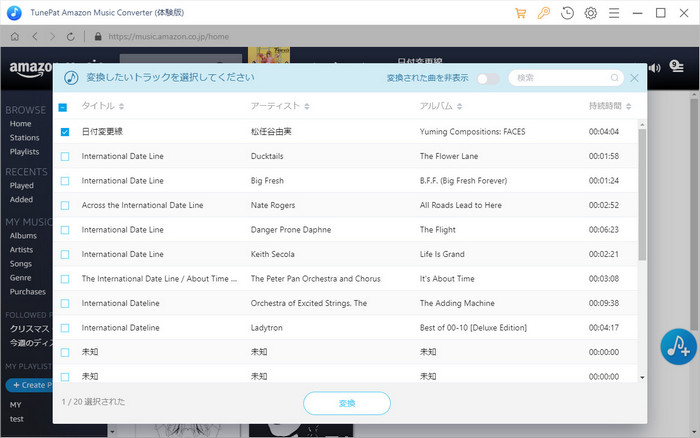Screen dimensions: 700x438
Task: Open Added under Recents
Action: [x=21, y=200]
